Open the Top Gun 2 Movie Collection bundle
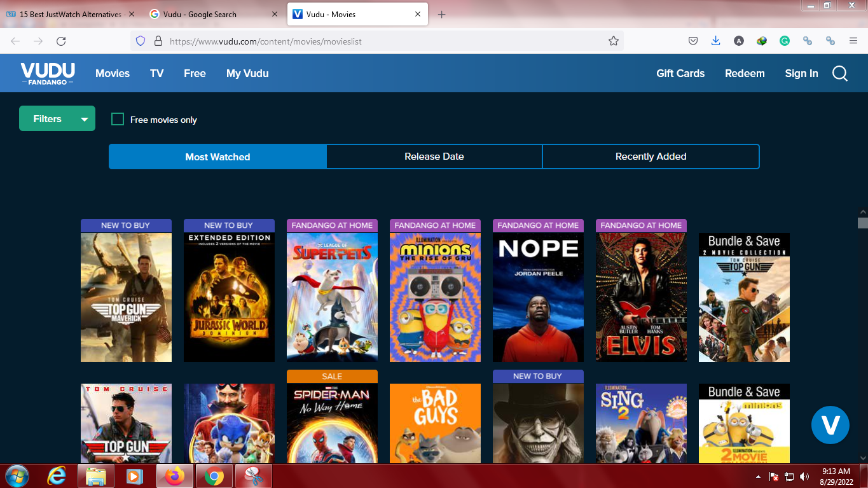The width and height of the screenshot is (868, 488). [x=744, y=297]
